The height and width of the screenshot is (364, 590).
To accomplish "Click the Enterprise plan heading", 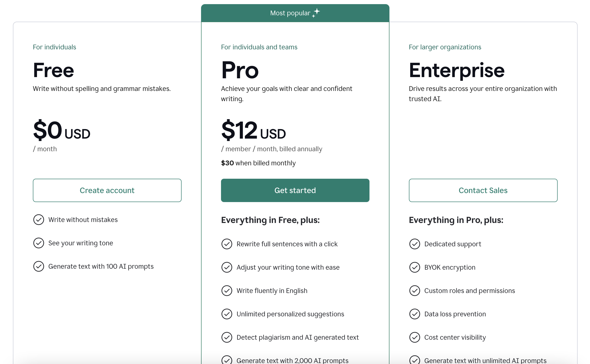I will [457, 70].
